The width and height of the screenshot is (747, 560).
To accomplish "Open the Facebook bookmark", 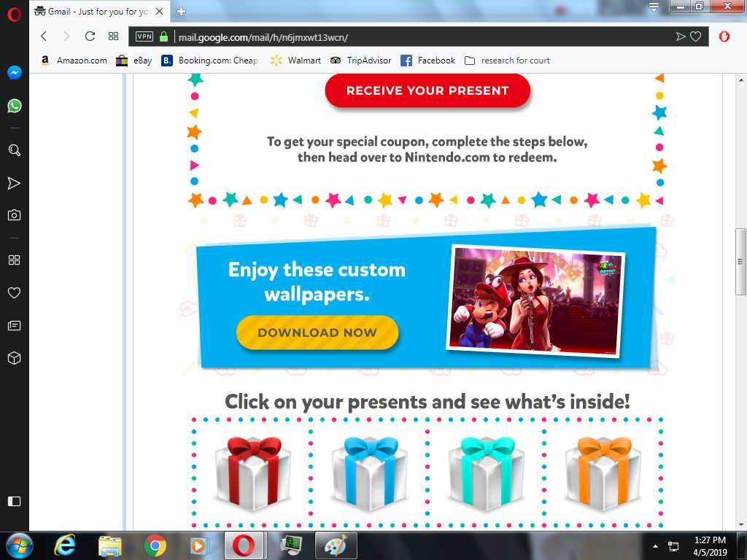I will tap(427, 61).
